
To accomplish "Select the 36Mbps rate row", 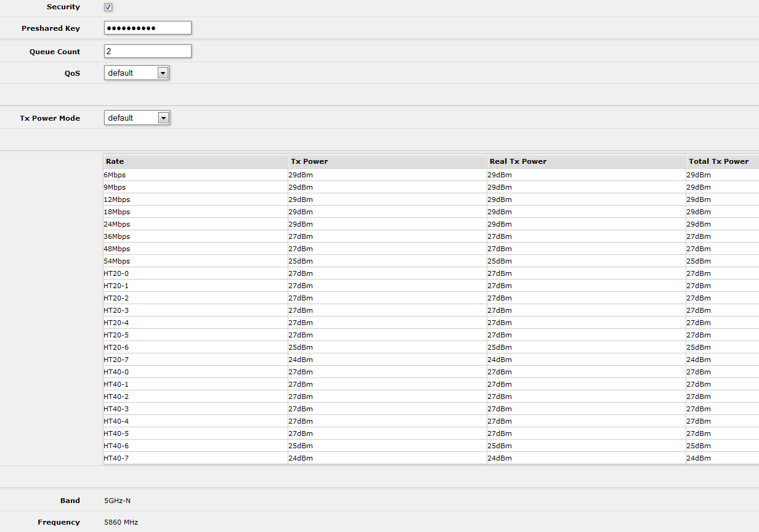I will 431,236.
